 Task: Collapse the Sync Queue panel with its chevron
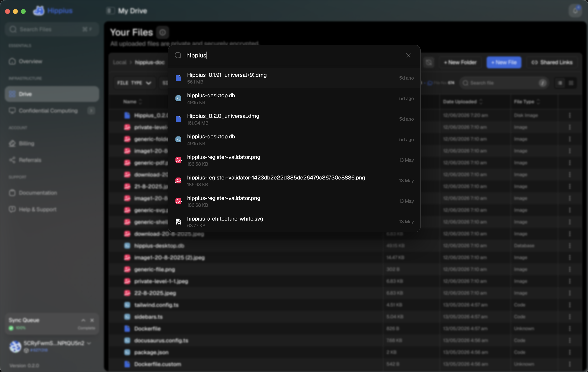tap(83, 320)
